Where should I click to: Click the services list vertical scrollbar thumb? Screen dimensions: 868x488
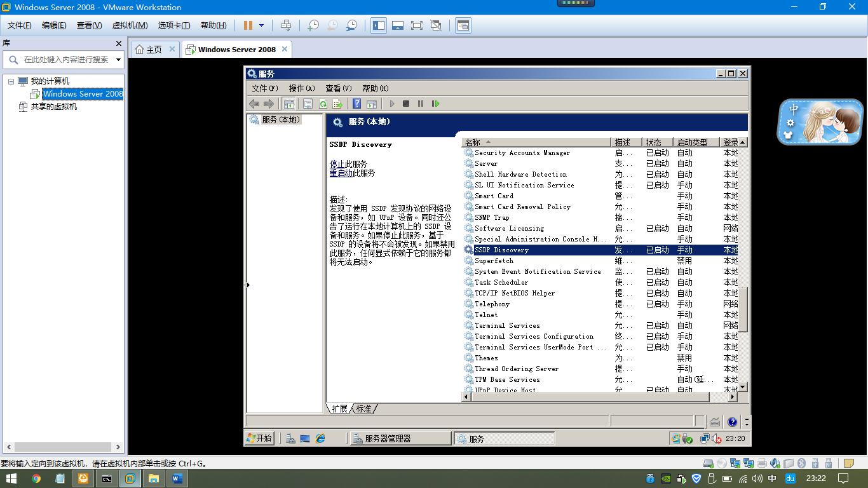(742, 308)
